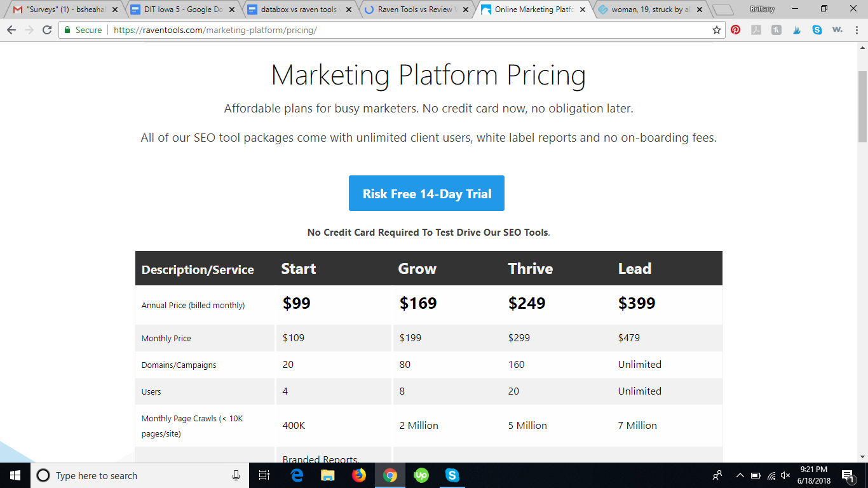Click the $249 annual price
The width and height of the screenshot is (868, 488).
point(527,303)
